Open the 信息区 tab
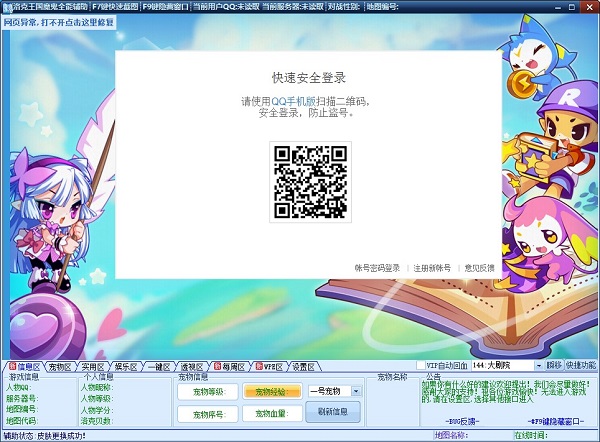Image resolution: width=600 pixels, height=442 pixels. tap(24, 367)
